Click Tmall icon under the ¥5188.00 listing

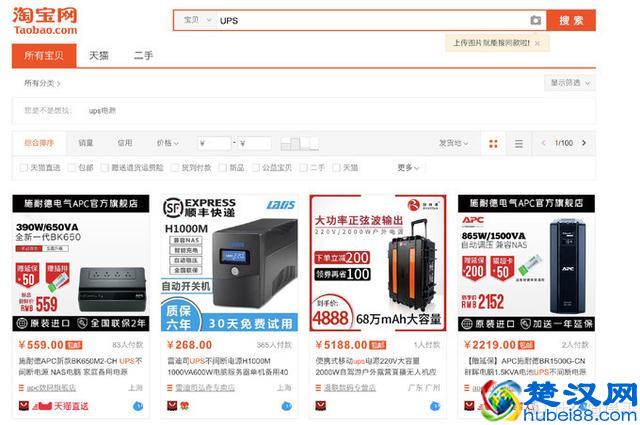320,406
